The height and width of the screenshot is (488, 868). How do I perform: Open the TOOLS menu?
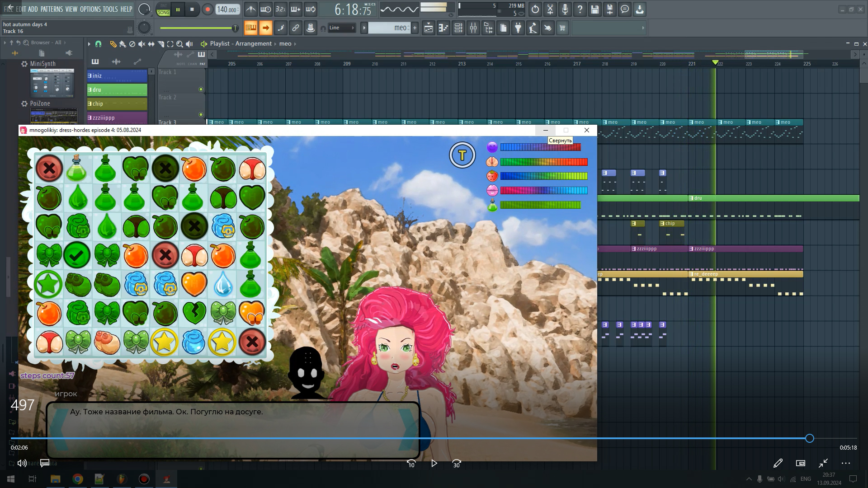[110, 9]
